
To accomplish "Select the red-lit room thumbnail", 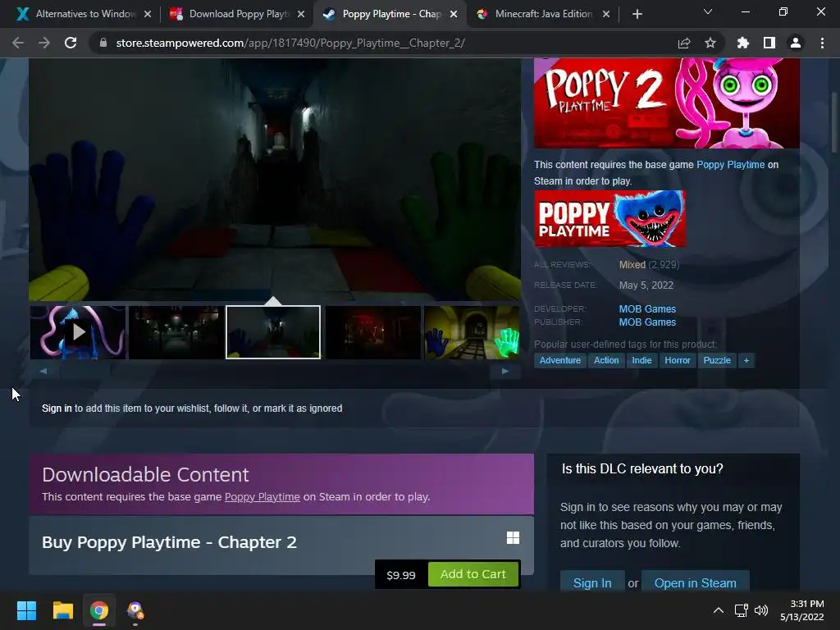I will point(373,332).
